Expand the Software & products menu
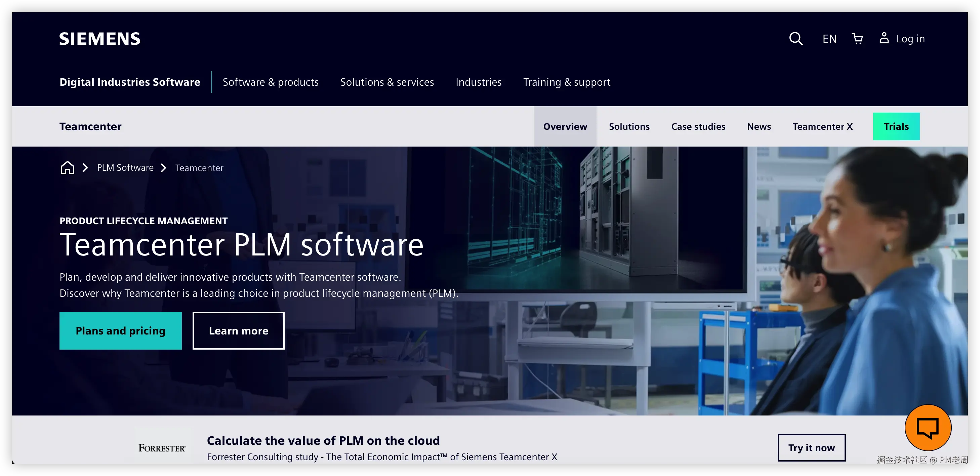 (271, 82)
